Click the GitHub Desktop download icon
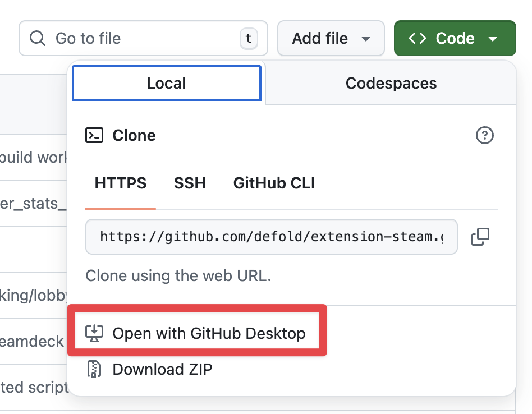Screen dimensions: 532x414 coord(94,333)
